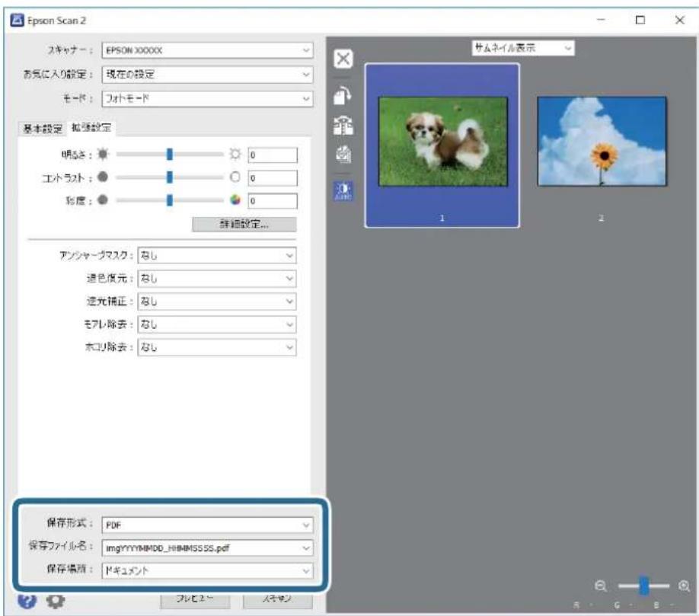This screenshot has width=699, height=616.
Task: Click the プレビュー button
Action: 195,599
